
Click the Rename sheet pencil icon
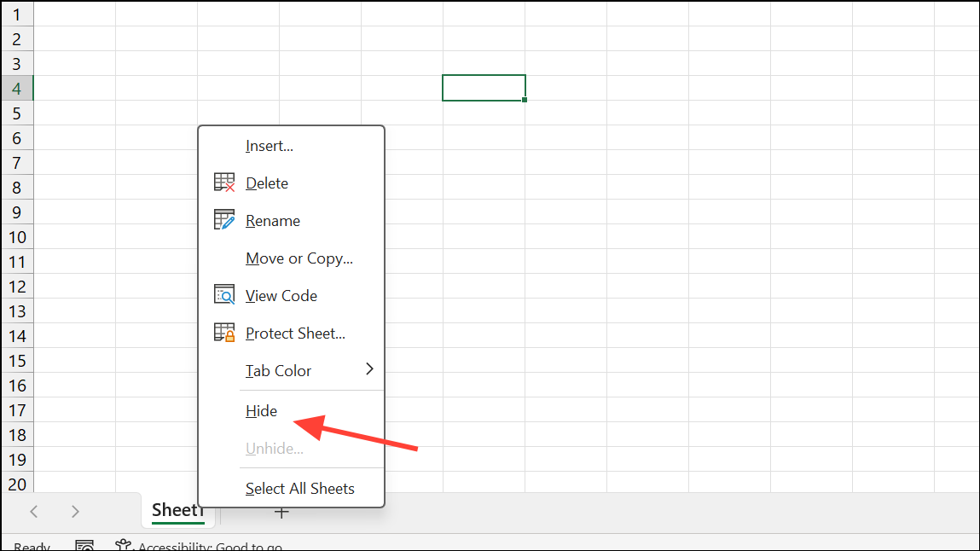click(224, 221)
